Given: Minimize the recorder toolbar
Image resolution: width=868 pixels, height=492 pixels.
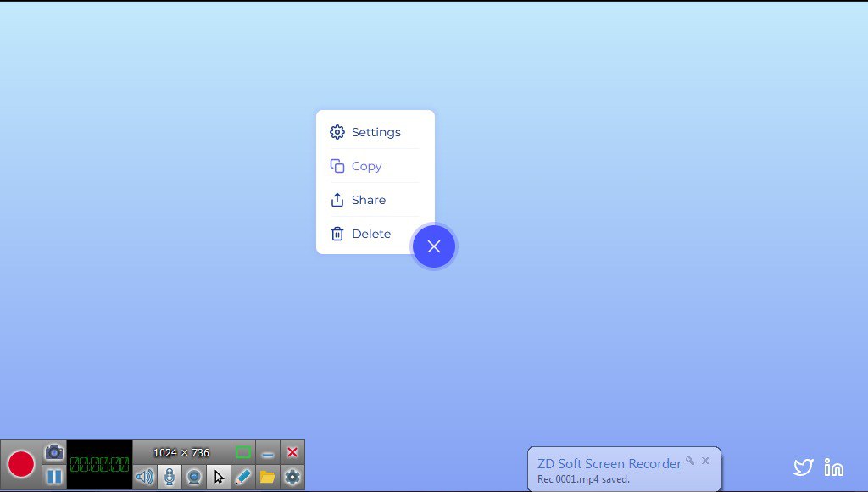Looking at the screenshot, I should coord(267,453).
